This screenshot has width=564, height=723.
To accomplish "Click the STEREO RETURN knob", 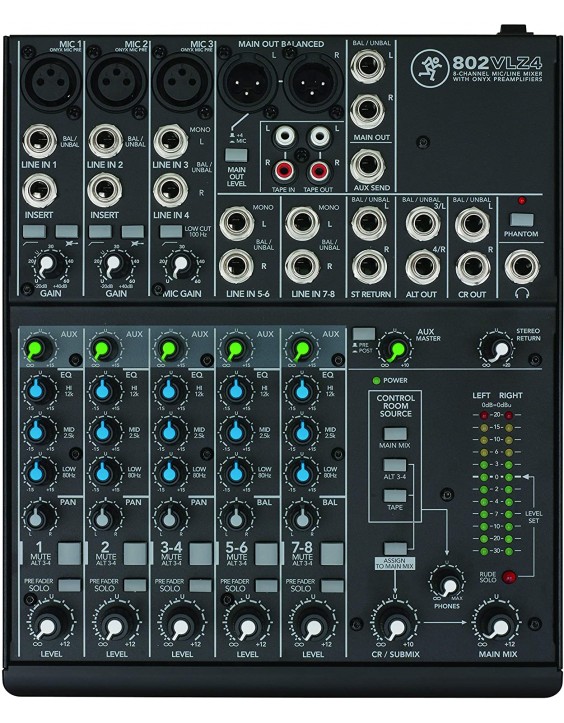I will coord(499,349).
